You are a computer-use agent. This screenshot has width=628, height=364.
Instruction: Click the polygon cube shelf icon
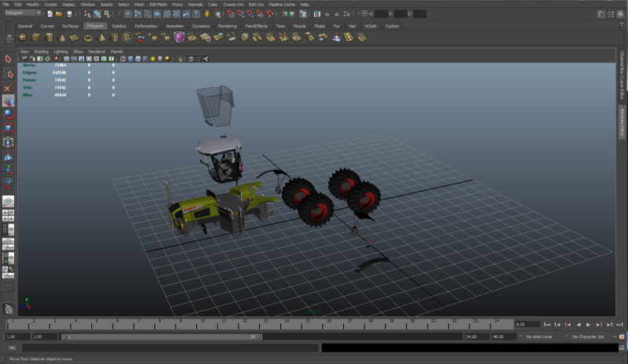click(36, 37)
